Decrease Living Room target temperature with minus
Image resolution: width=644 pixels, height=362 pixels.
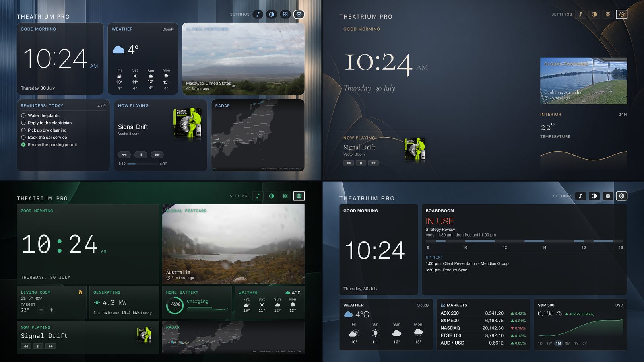point(41,310)
